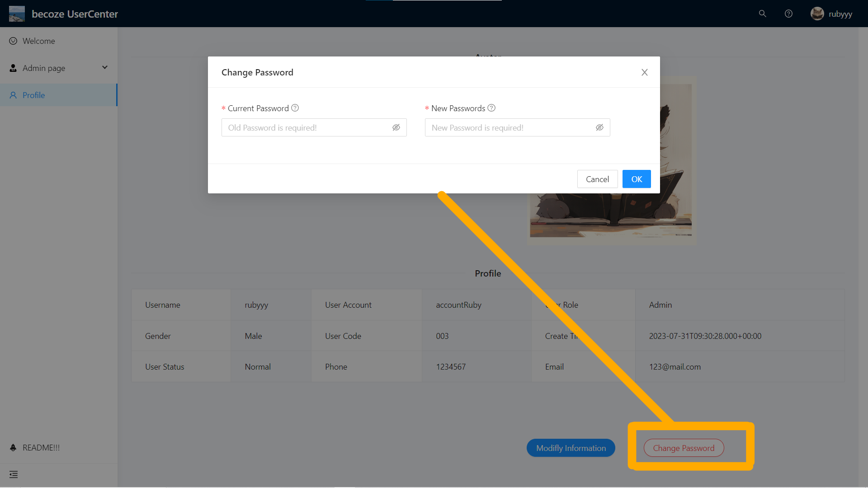Show the Current Password help tooltip icon
Screen dimensions: 868x488
pyautogui.click(x=295, y=108)
